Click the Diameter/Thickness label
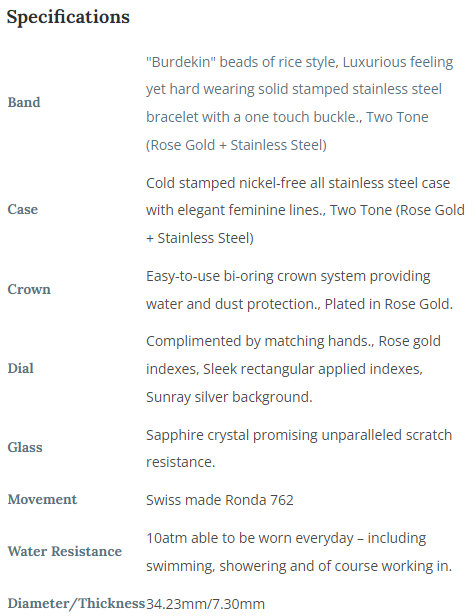This screenshot has height=616, width=475. point(76,603)
